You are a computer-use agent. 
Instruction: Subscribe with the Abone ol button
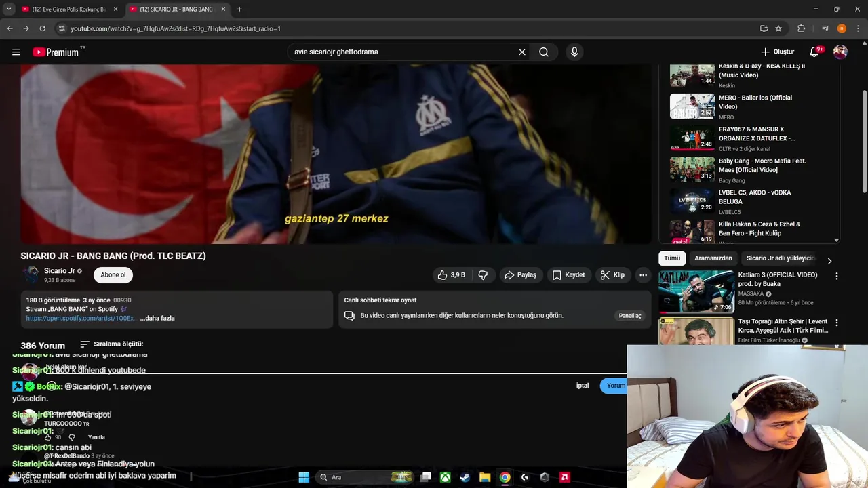click(113, 274)
